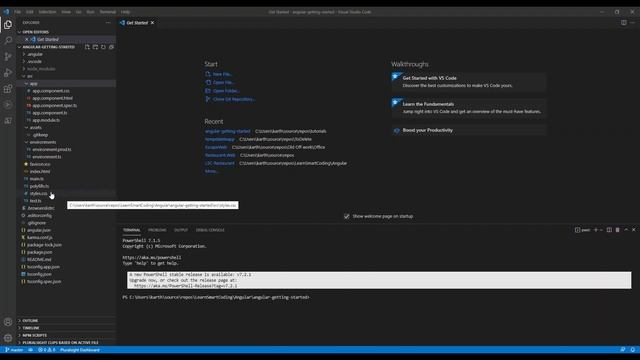Click the Open Folder link under Start
The height and width of the screenshot is (360, 640).
point(226,91)
